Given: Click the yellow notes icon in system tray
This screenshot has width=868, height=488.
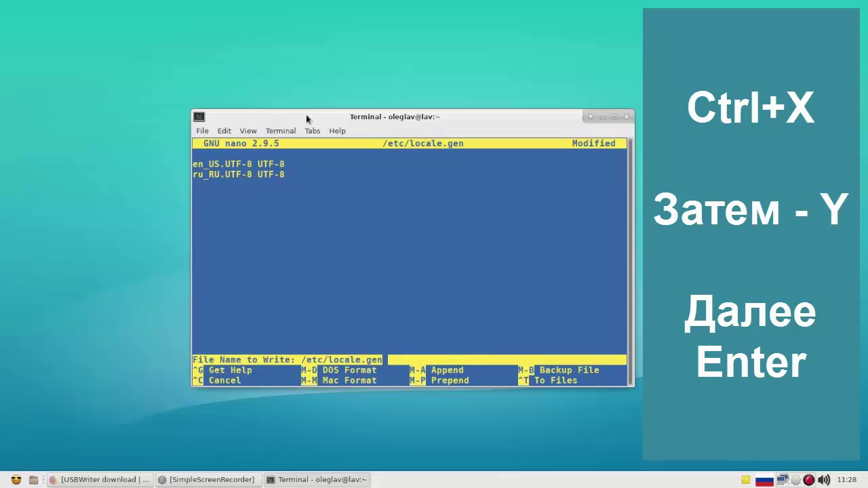Looking at the screenshot, I should tap(746, 479).
